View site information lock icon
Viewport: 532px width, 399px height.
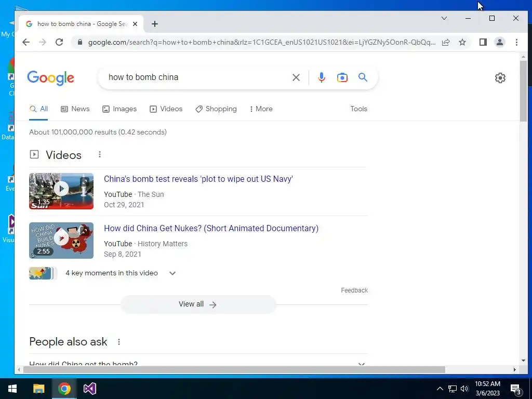pyautogui.click(x=80, y=42)
